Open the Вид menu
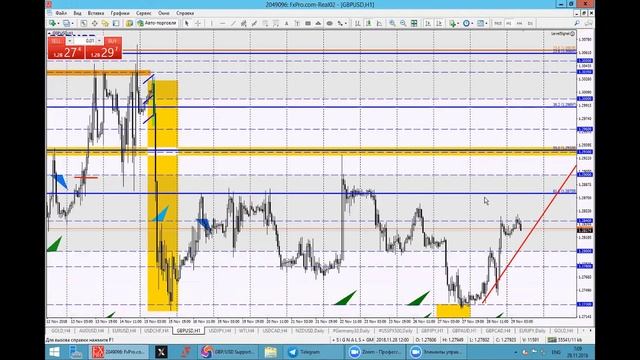The width and height of the screenshot is (640, 360). pyautogui.click(x=77, y=13)
